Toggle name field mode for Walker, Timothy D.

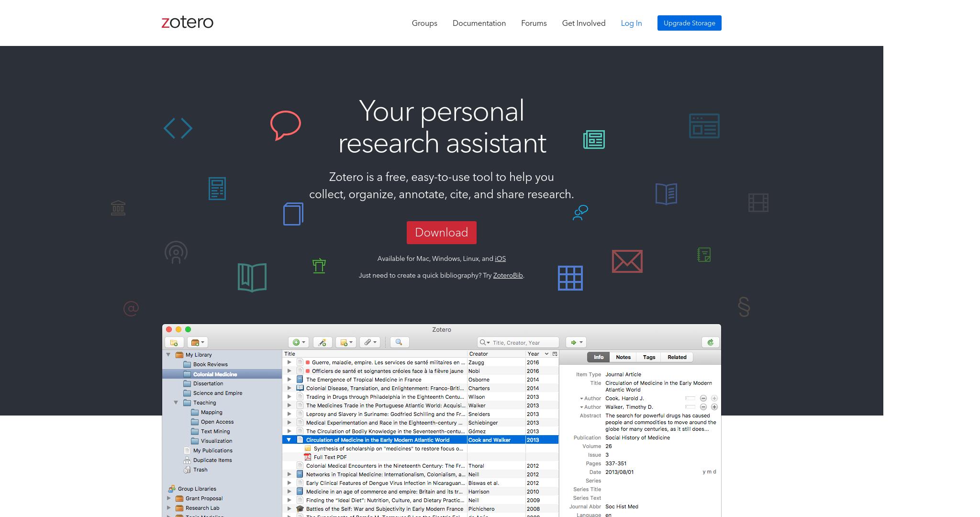point(690,407)
